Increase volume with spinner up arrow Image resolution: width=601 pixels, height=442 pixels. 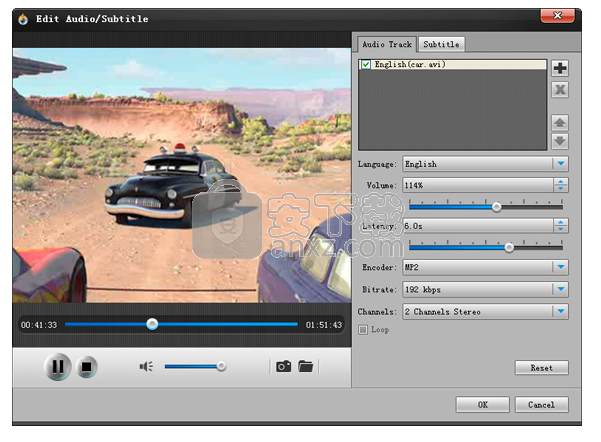click(561, 182)
